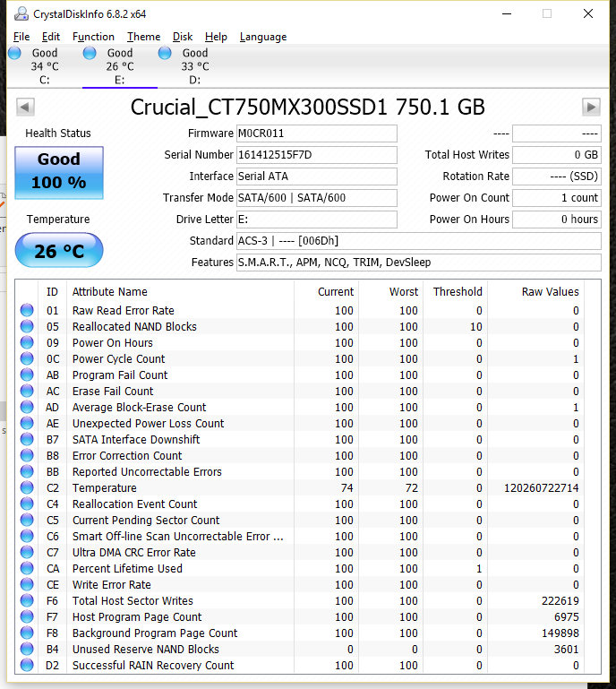Select the Background Program Page Count row text
This screenshot has width=616, height=689.
[x=155, y=633]
